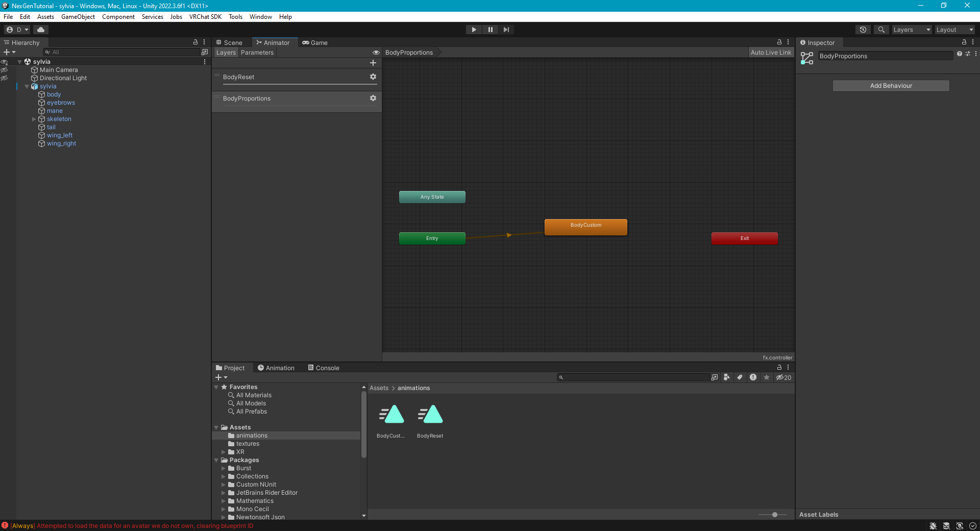
Task: Select the BodyCustom state node
Action: pos(586,227)
